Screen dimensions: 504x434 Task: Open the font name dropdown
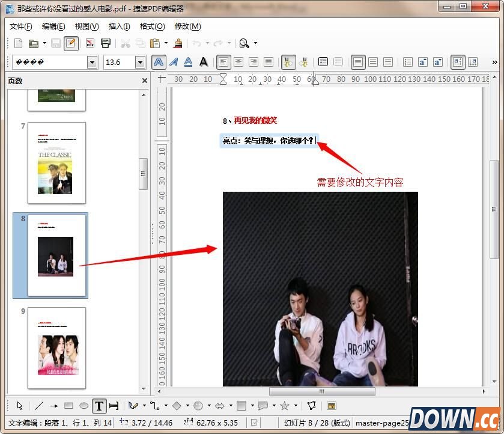click(92, 62)
